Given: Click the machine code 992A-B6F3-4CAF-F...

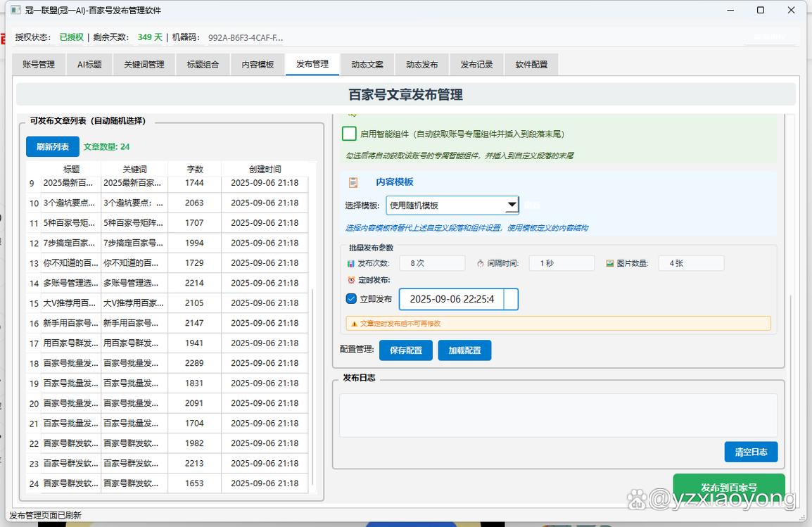Looking at the screenshot, I should 246,38.
